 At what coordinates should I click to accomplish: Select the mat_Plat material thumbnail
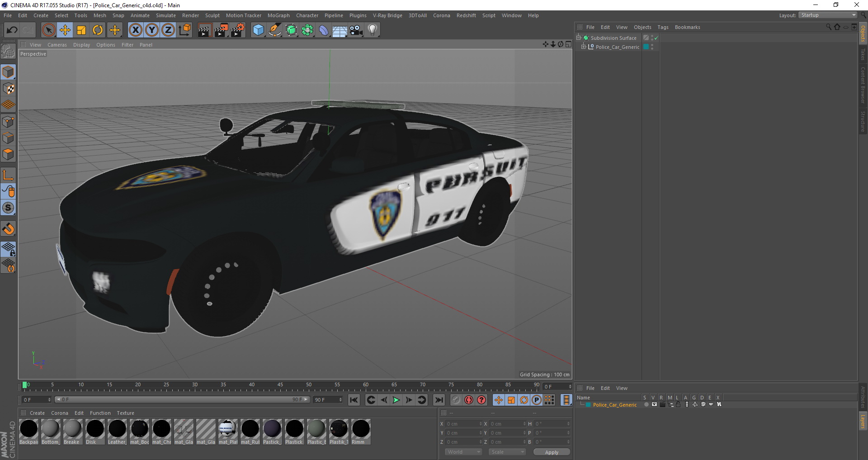pos(228,432)
